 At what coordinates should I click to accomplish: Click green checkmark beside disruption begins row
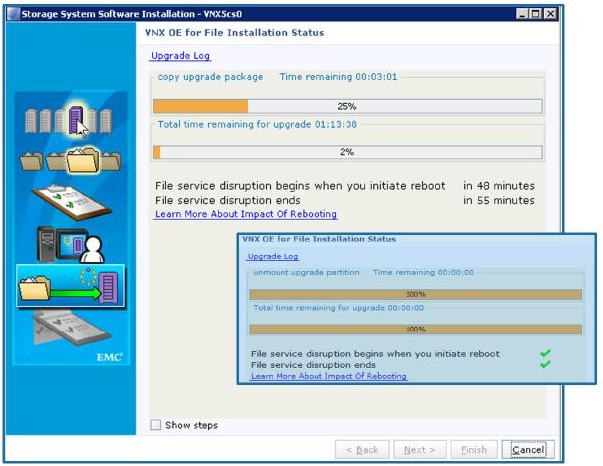tap(545, 353)
